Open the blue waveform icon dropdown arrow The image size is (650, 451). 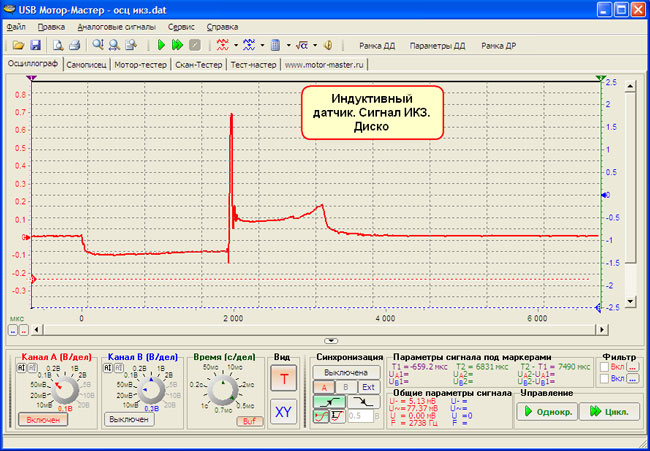pyautogui.click(x=263, y=46)
